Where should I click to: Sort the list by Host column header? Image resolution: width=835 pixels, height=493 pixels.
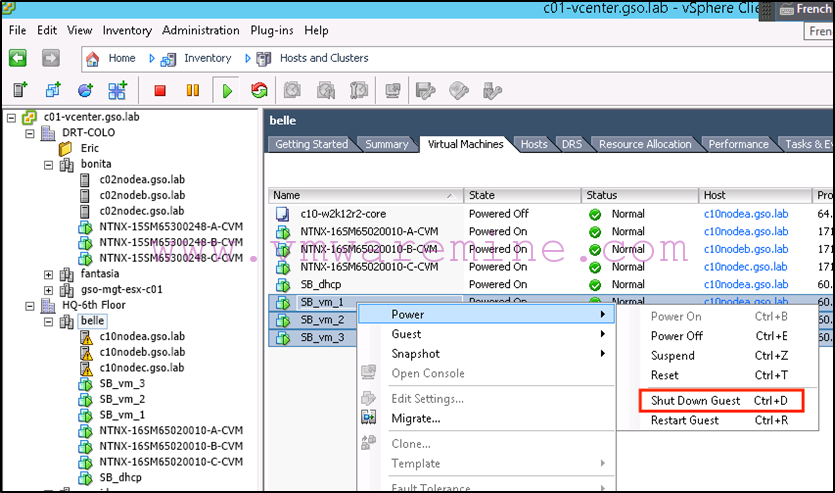coord(755,195)
